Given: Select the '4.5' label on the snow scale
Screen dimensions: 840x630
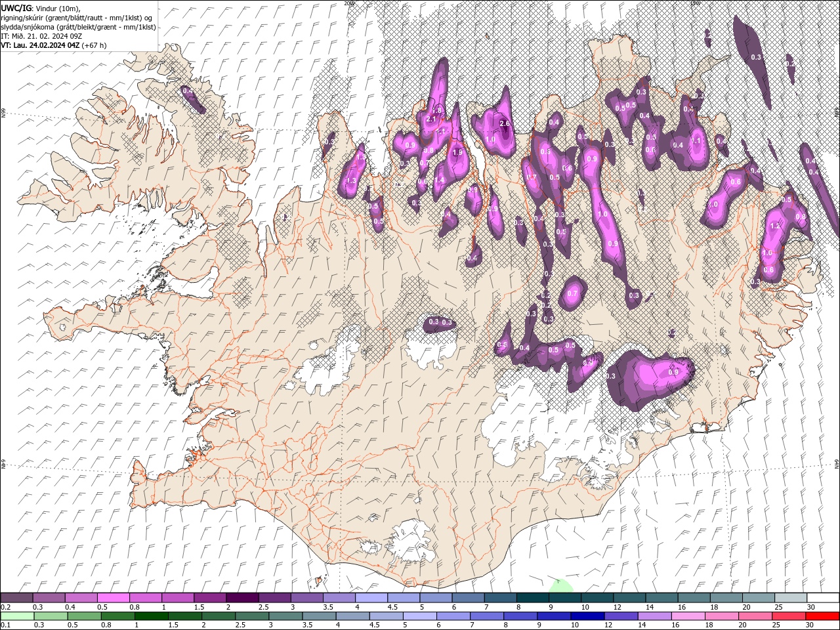Looking at the screenshot, I should point(393,607).
